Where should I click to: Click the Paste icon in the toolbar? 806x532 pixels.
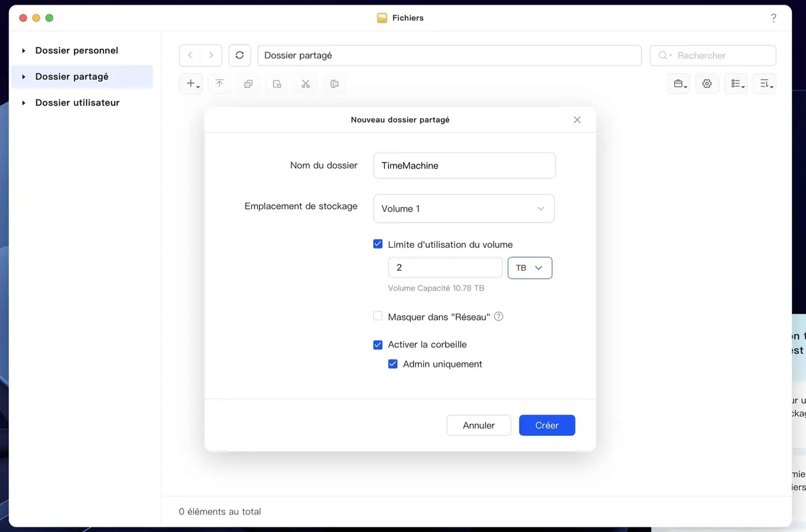point(277,83)
